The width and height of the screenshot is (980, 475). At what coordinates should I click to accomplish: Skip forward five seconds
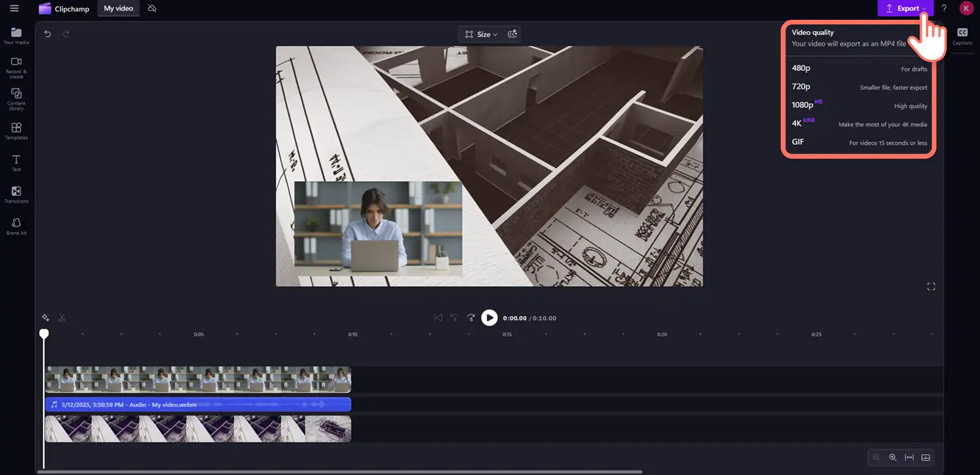point(471,317)
